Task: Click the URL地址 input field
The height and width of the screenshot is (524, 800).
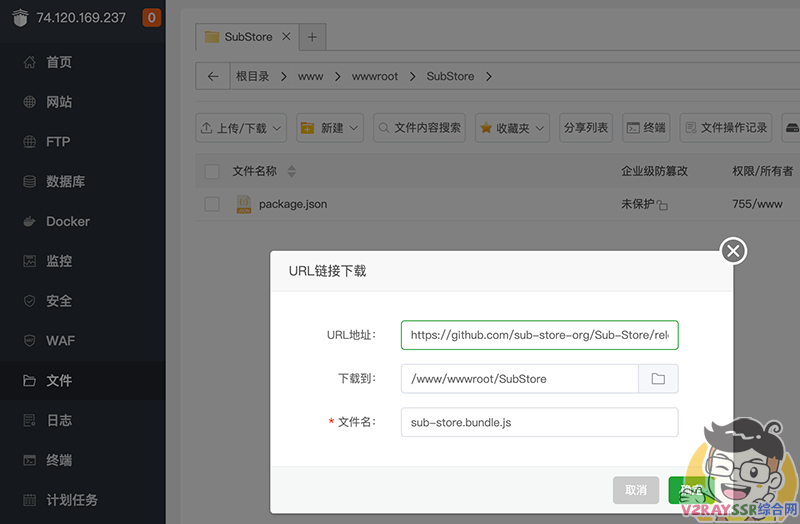Action: pos(539,336)
